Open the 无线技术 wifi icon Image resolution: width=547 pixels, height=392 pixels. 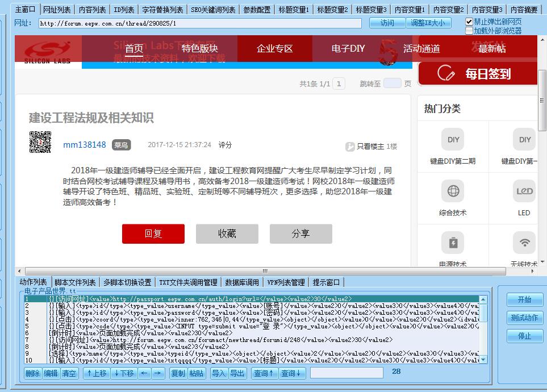coord(524,243)
